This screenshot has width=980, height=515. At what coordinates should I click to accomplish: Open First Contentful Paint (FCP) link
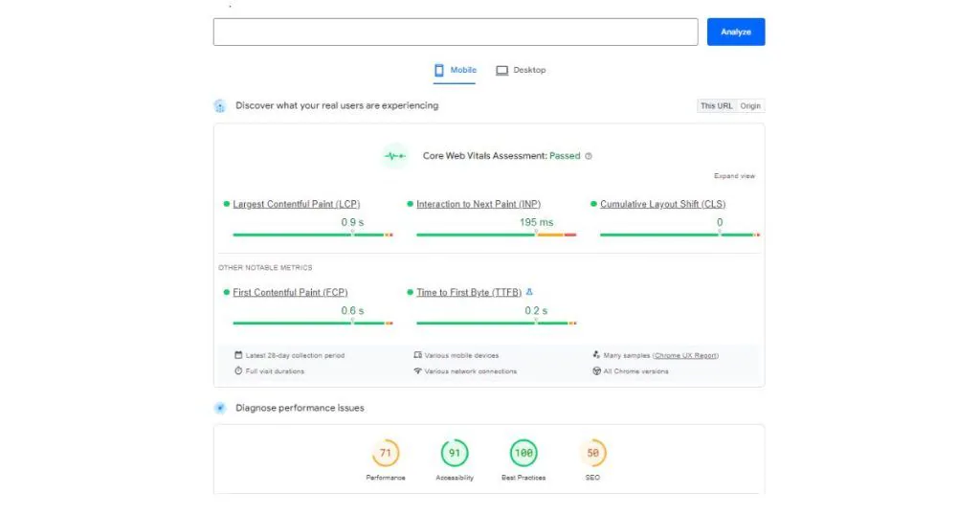(290, 292)
